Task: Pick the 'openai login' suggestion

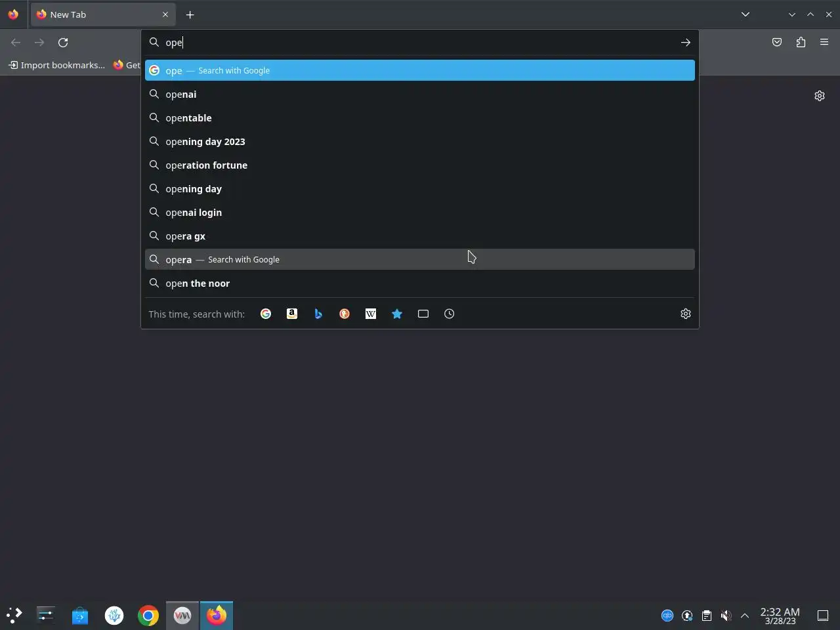Action: pyautogui.click(x=420, y=212)
